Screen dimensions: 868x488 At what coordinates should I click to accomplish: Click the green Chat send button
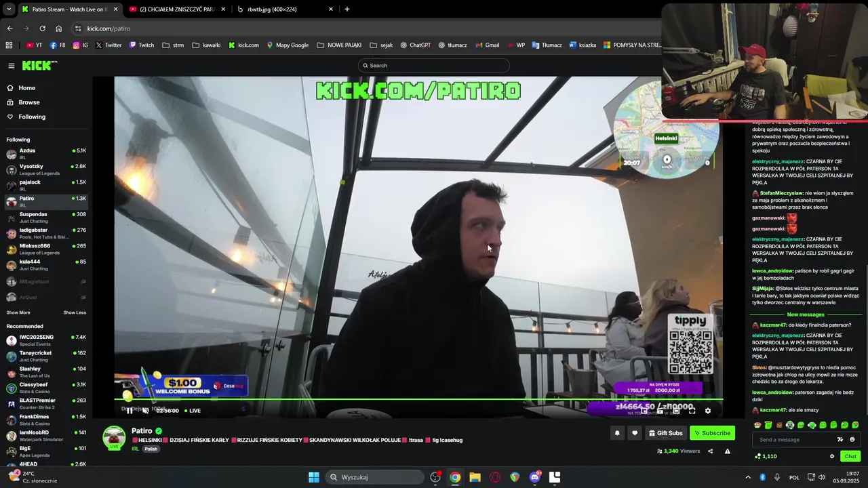[x=850, y=456]
